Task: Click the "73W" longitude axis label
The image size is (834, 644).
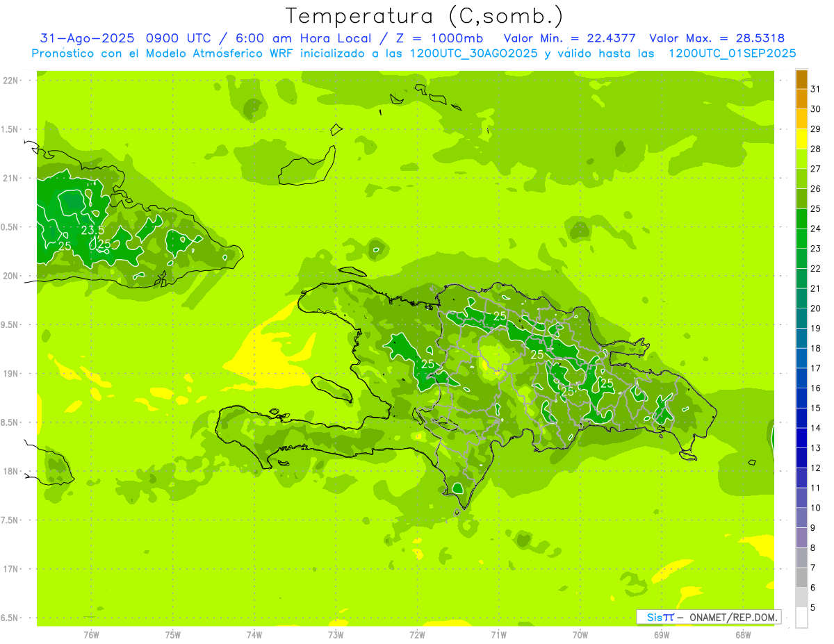Action: [336, 635]
